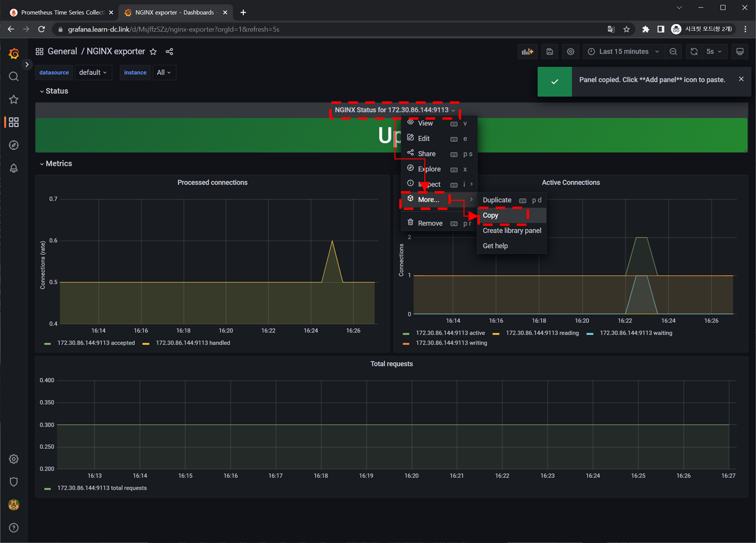756x543 pixels.
Task: Click the General breadcrumb link
Action: tap(62, 52)
